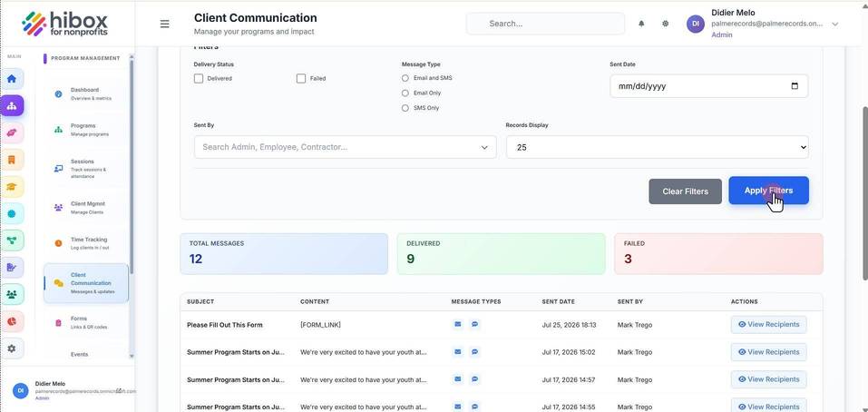Click SMS icon in Jul 17 15:02 row
The width and height of the screenshot is (868, 412).
(475, 351)
